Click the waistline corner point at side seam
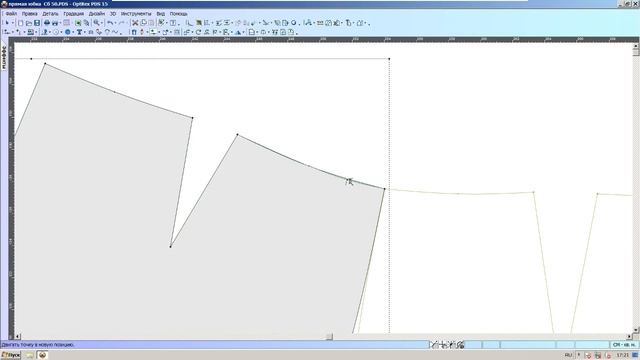Image resolution: width=640 pixels, height=360 pixels. tap(384, 189)
